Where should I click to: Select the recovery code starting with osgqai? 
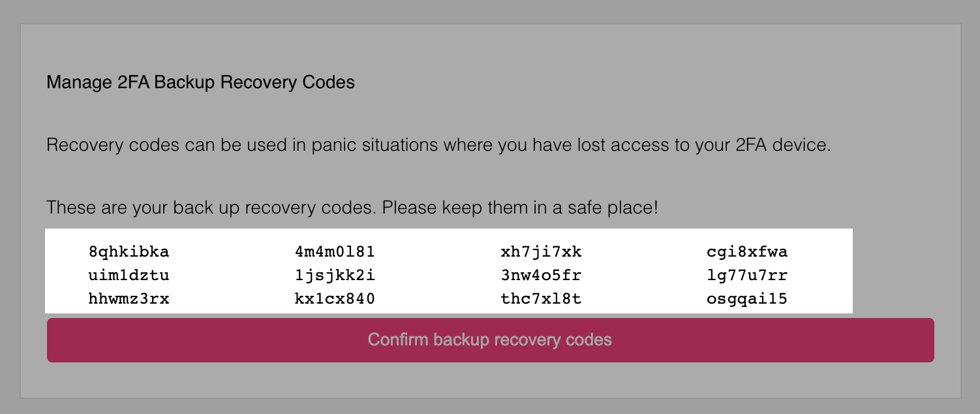tap(747, 300)
